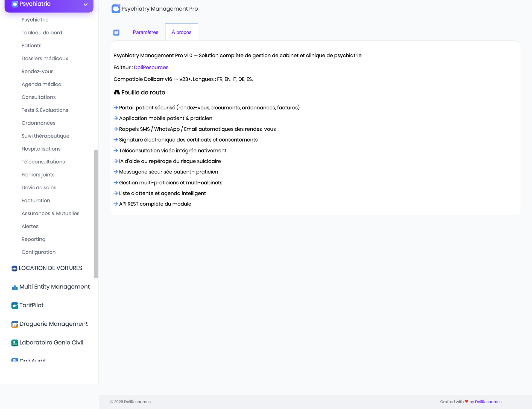
Task: Go to Facturation
Action: (x=36, y=200)
